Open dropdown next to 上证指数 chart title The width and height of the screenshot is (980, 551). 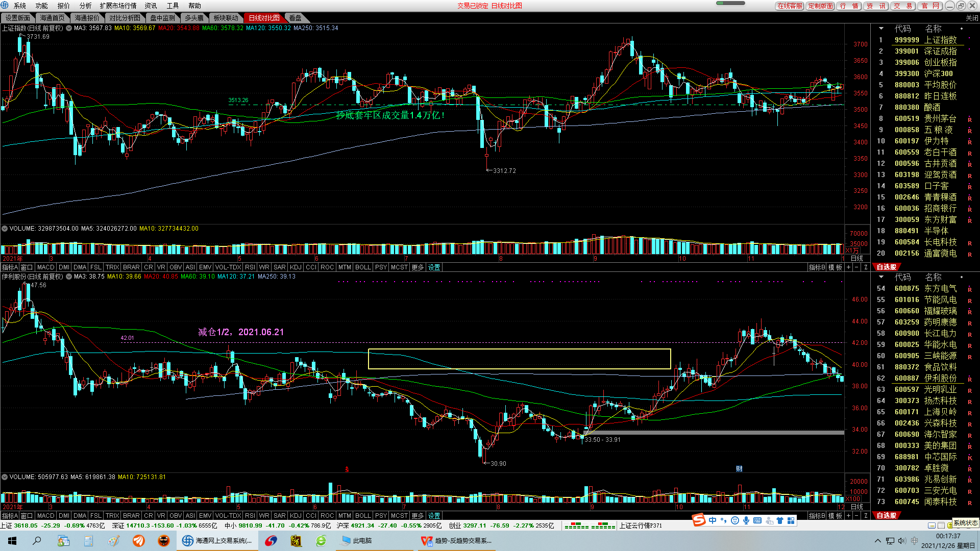click(68, 28)
